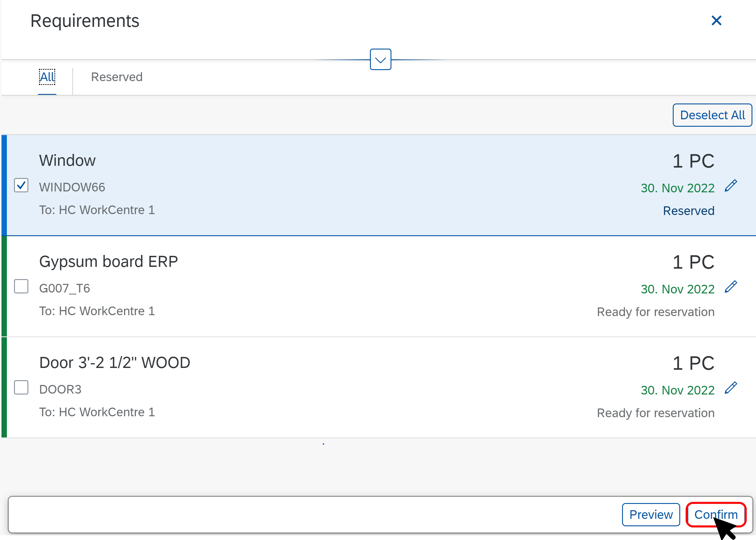
Task: Click To: HC WorkCentre 1 under DOOR3
Action: pos(97,412)
